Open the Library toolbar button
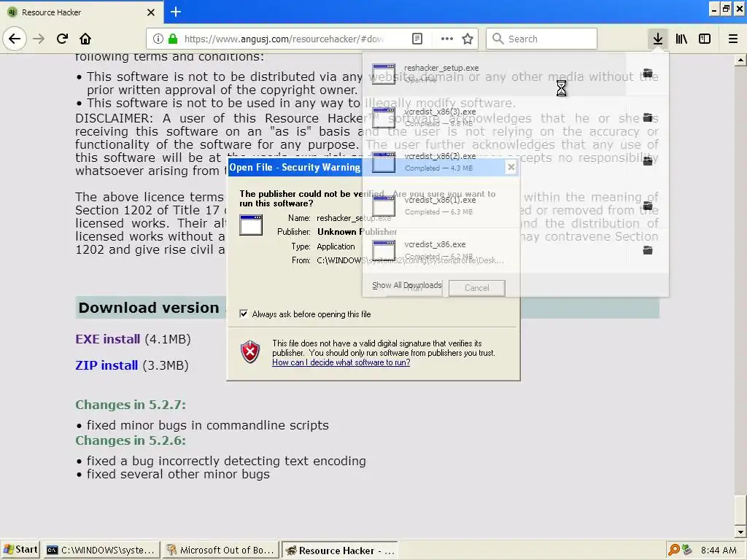 [x=681, y=39]
